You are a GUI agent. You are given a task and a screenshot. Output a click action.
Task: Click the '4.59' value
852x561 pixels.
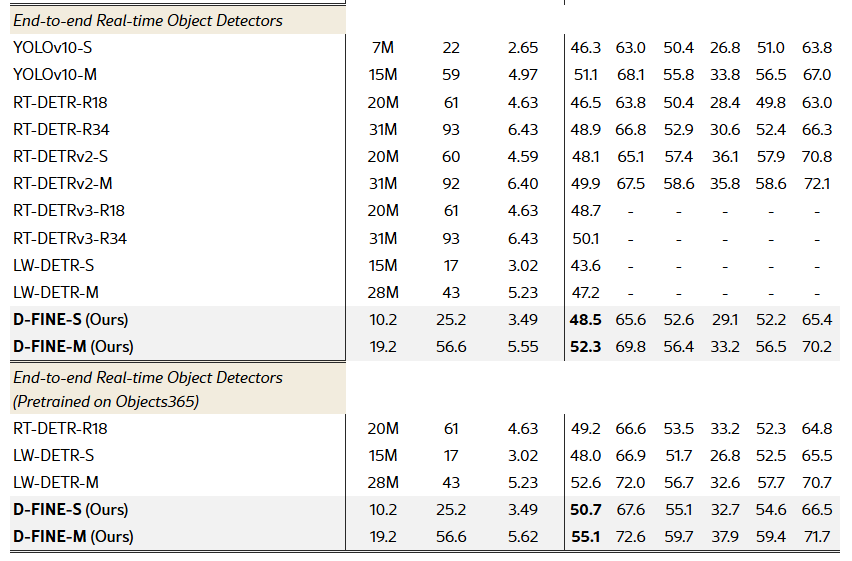523,157
